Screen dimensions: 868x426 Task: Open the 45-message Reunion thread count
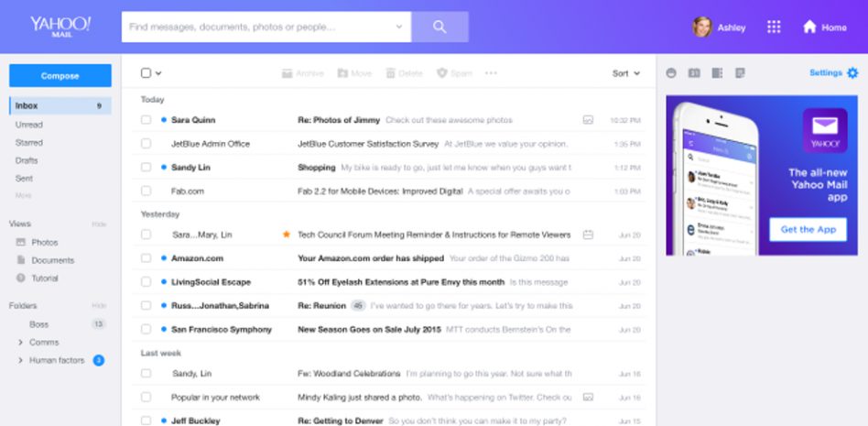click(359, 305)
